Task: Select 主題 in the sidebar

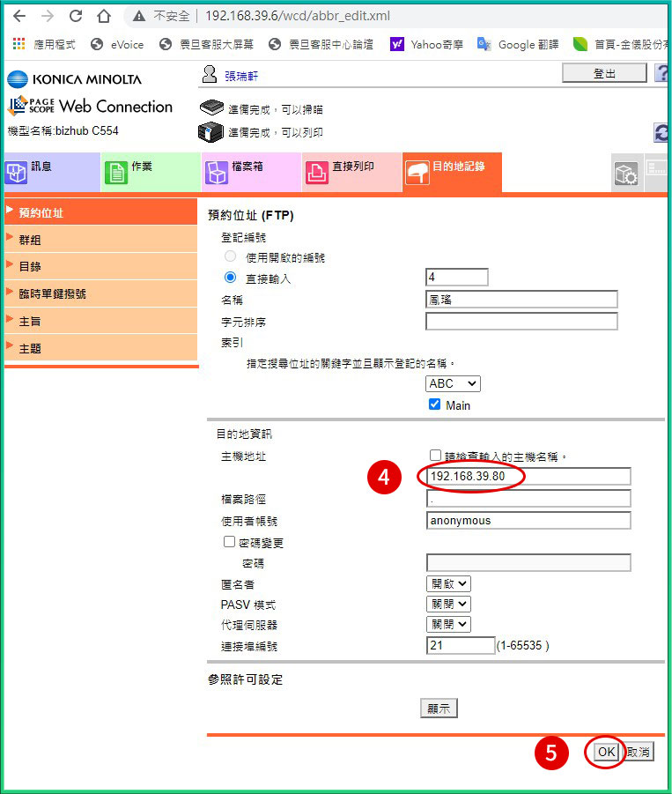Action: (100, 348)
